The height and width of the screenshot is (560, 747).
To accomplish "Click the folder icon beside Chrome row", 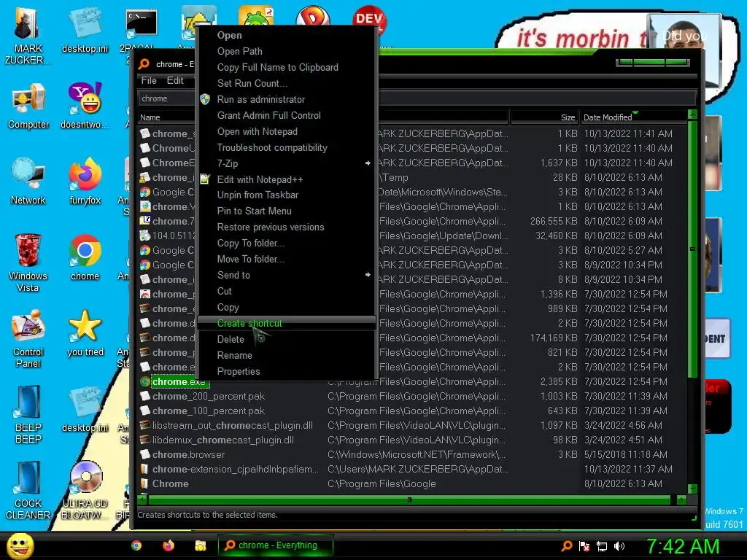I will click(x=144, y=484).
